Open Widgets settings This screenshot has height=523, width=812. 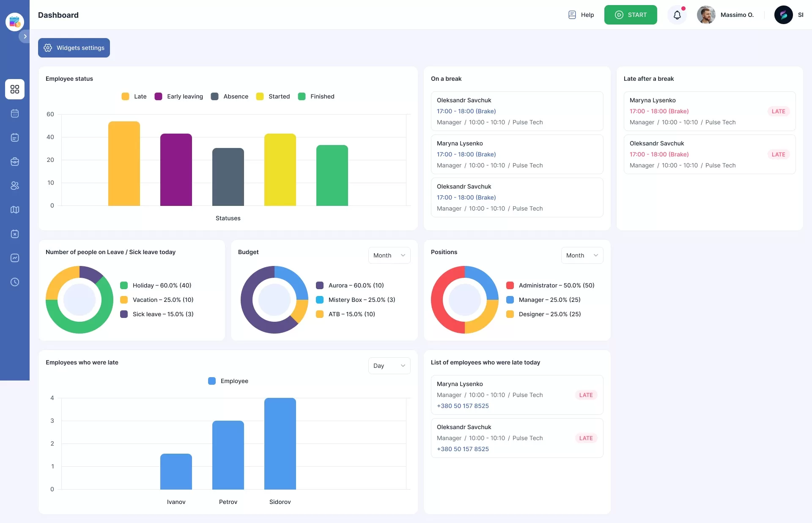point(74,48)
